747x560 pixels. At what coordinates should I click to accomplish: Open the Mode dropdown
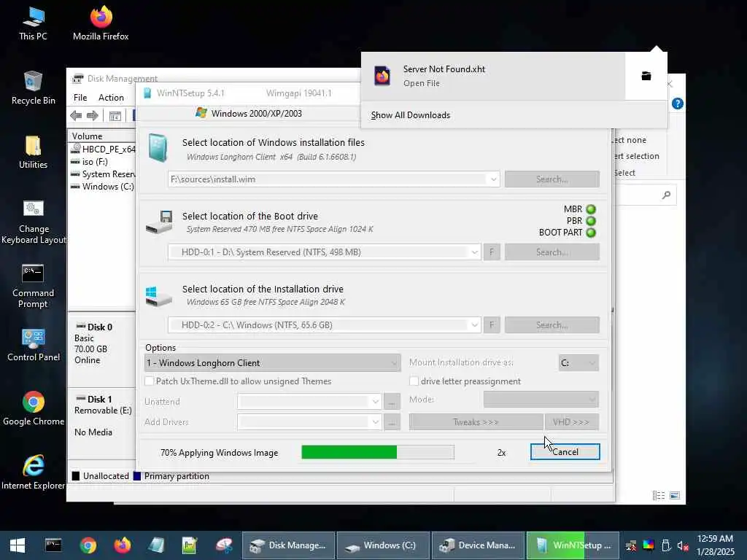point(541,400)
